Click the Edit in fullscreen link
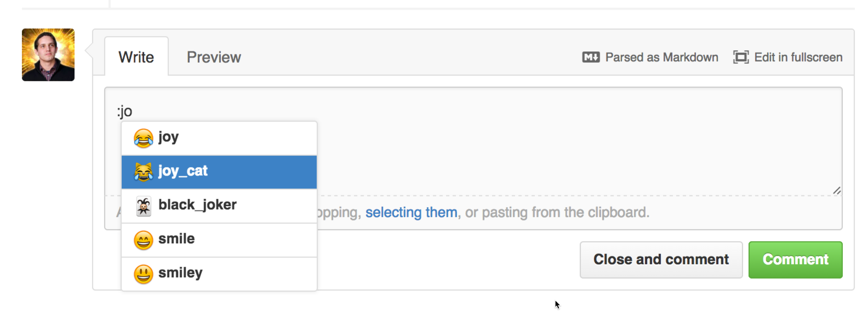This screenshot has width=868, height=318. pyautogui.click(x=798, y=57)
